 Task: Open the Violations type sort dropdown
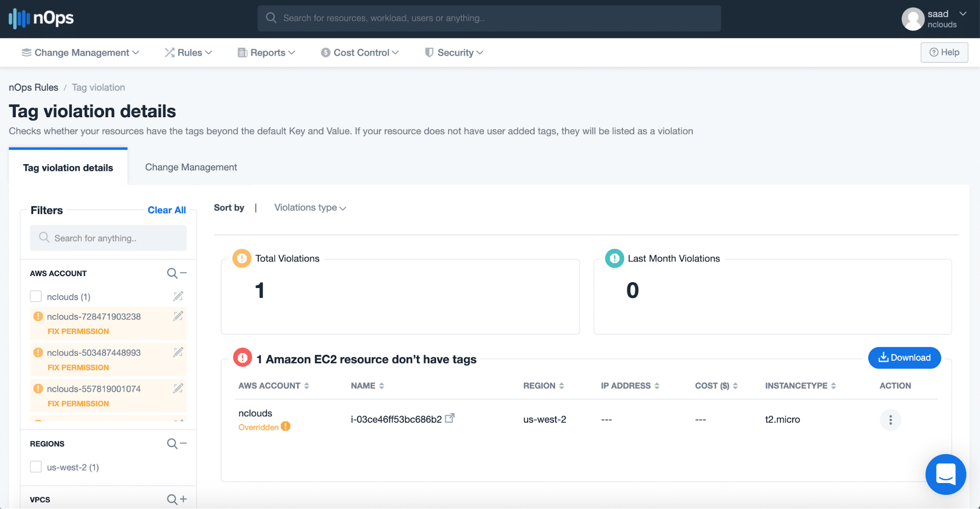click(310, 208)
